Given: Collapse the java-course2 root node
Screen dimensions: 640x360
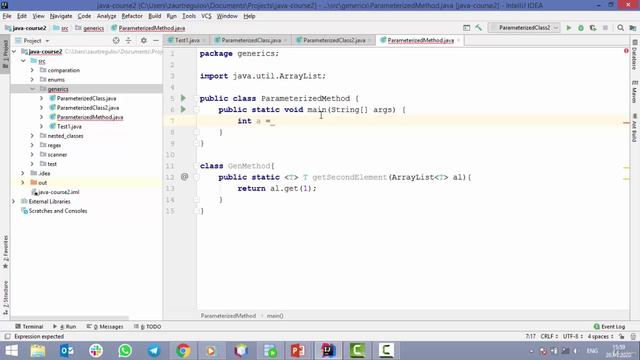Looking at the screenshot, I should (14, 52).
